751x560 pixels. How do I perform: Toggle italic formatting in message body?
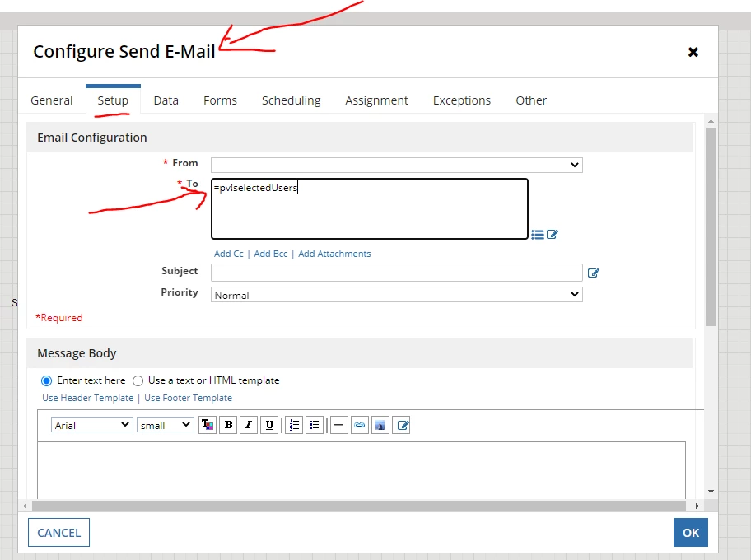249,425
